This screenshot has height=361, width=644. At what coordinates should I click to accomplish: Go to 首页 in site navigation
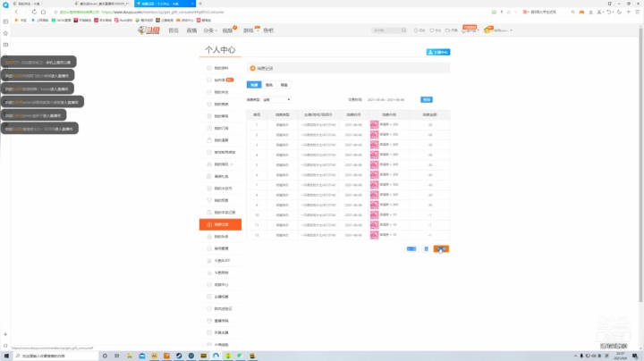(x=174, y=30)
